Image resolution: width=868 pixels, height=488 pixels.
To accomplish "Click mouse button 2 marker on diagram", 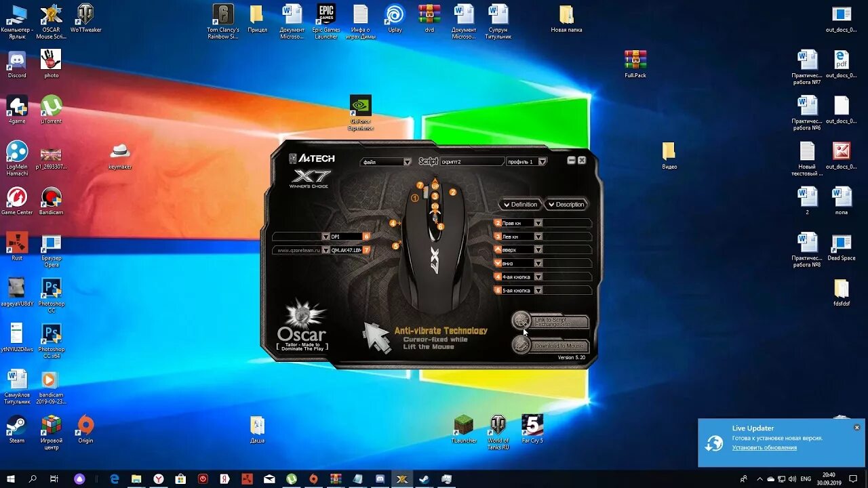I will 453,192.
